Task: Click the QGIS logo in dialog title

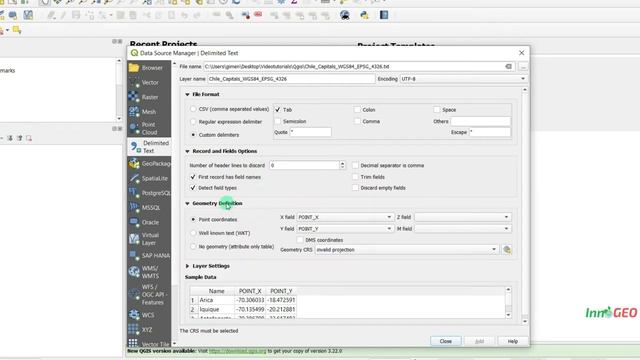Action: pyautogui.click(x=134, y=53)
